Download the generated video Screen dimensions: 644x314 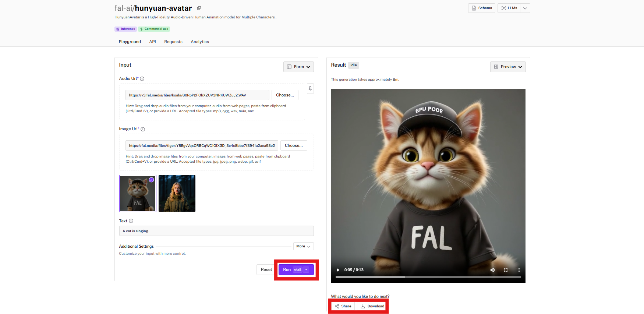(372, 306)
